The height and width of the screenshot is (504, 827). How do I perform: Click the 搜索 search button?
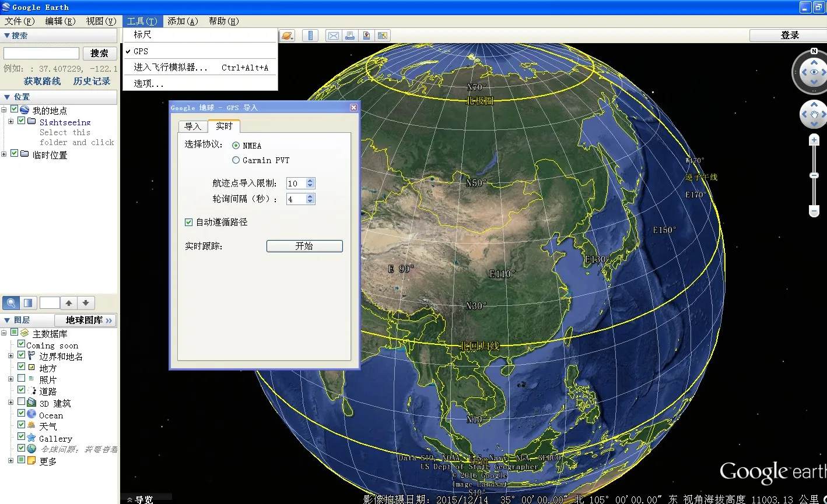point(100,53)
